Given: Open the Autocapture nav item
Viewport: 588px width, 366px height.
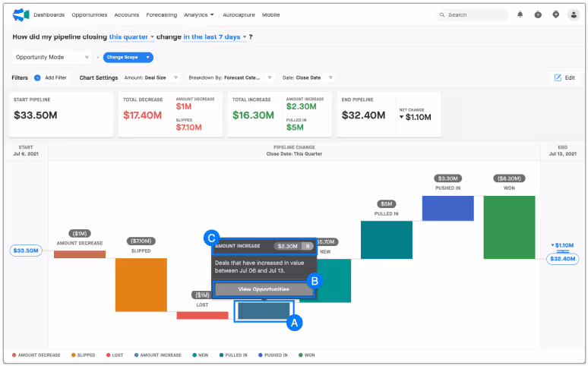Looking at the screenshot, I should (239, 14).
